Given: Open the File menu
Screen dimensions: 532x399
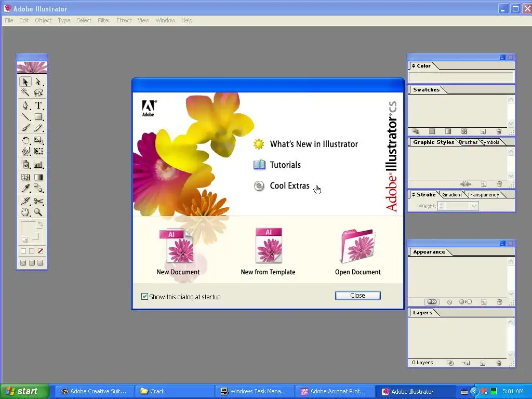Looking at the screenshot, I should coord(9,20).
